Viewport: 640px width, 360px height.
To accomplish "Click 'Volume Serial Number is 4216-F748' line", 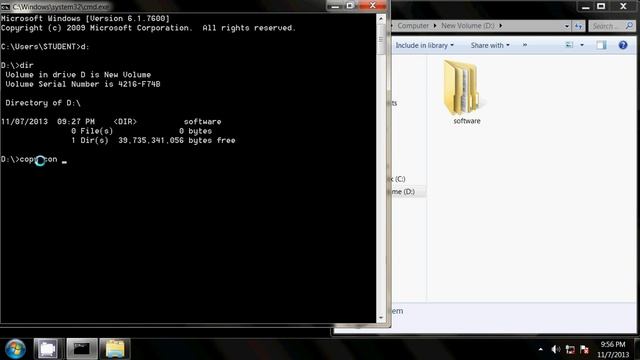I will click(x=83, y=84).
